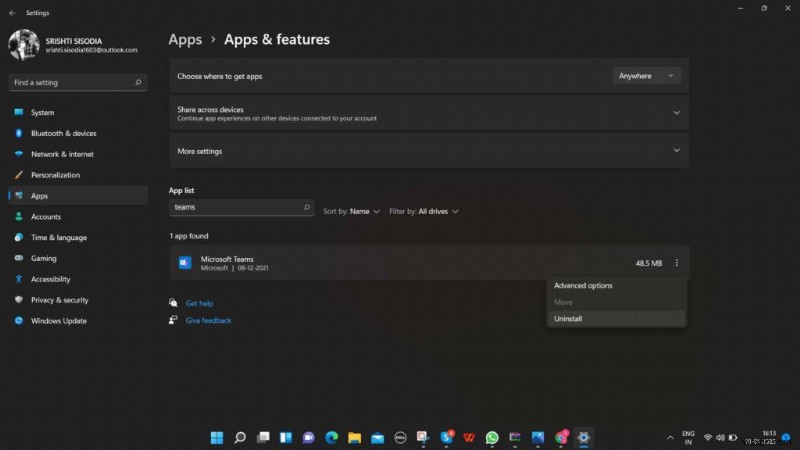The height and width of the screenshot is (450, 800).
Task: Click the search icon in Find a setting
Action: click(x=138, y=82)
